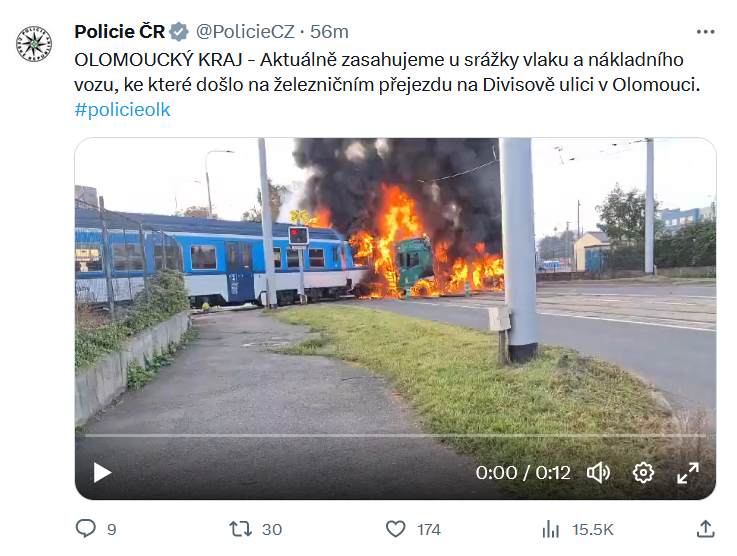Open the #policieolk hashtag
The width and height of the screenshot is (737, 556).
tap(122, 110)
